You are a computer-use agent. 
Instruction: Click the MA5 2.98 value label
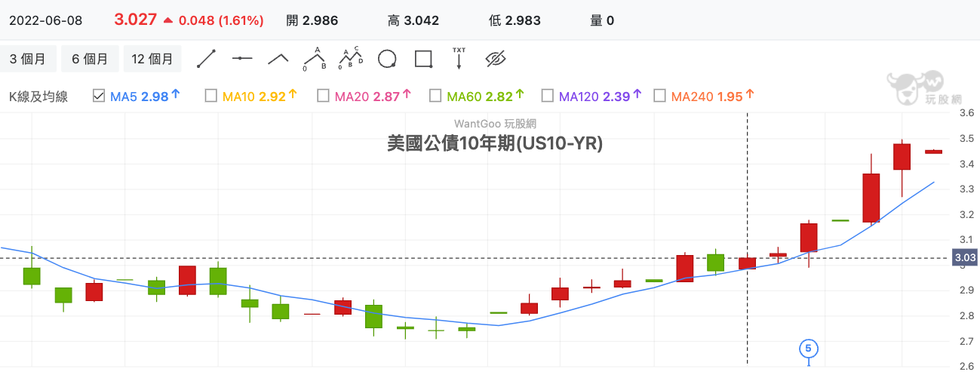click(145, 96)
